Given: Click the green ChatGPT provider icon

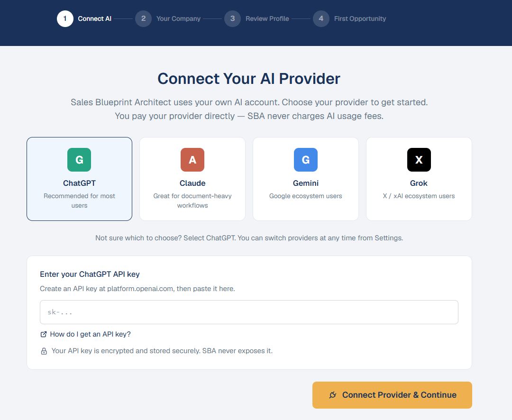Looking at the screenshot, I should 79,160.
